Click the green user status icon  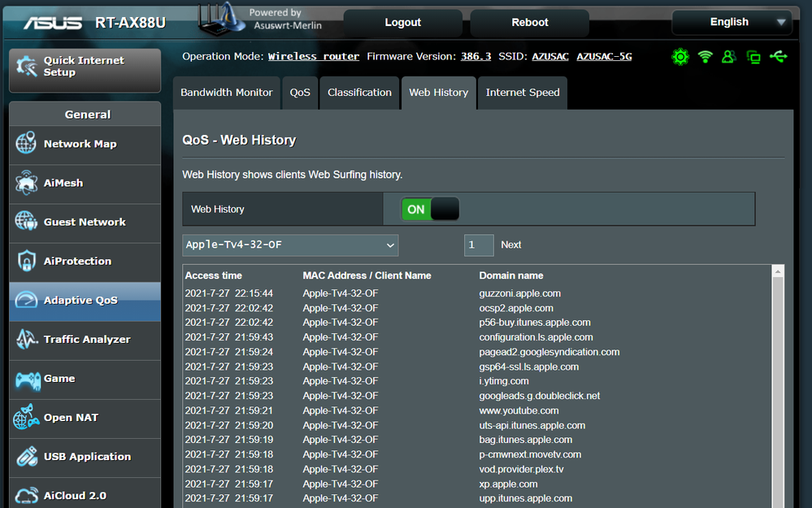[x=728, y=56]
